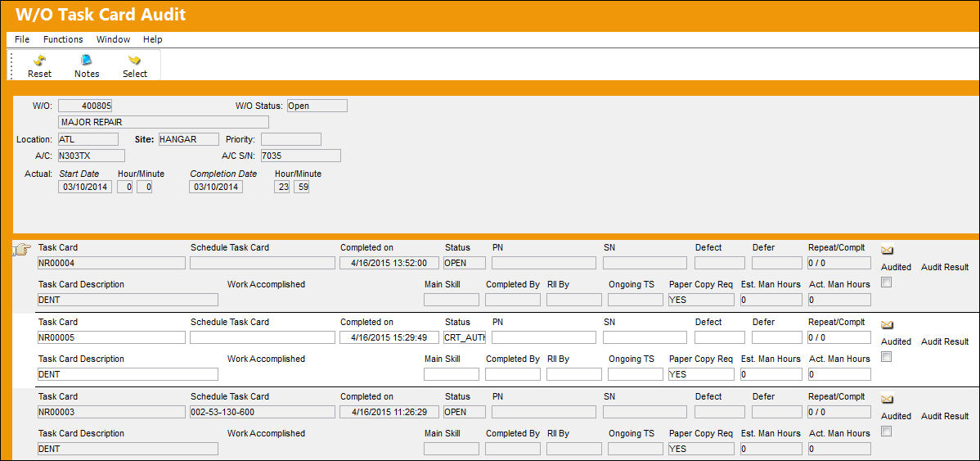Click the W/O Status field showing Open
The image size is (980, 461).
tap(317, 106)
